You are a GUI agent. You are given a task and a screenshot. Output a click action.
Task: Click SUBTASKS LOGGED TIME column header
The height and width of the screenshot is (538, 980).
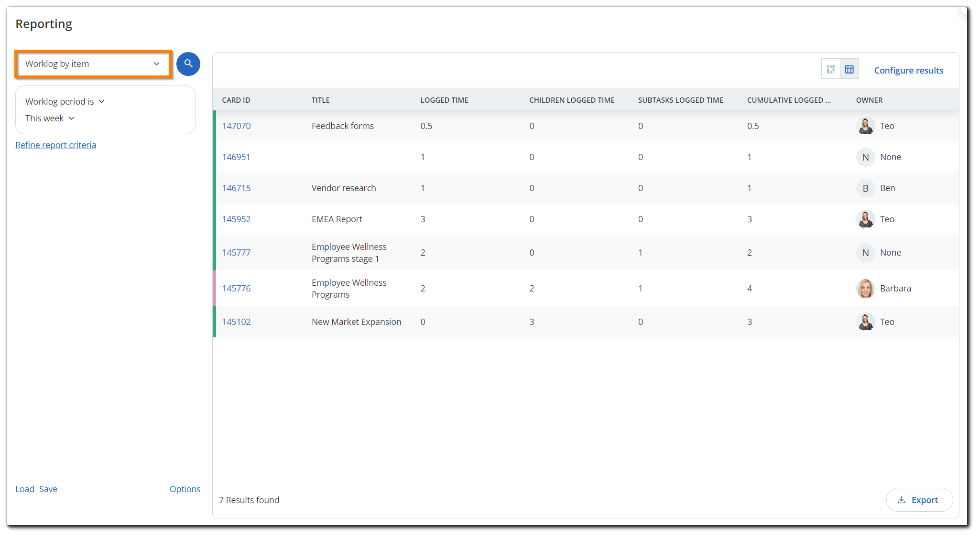pos(680,100)
